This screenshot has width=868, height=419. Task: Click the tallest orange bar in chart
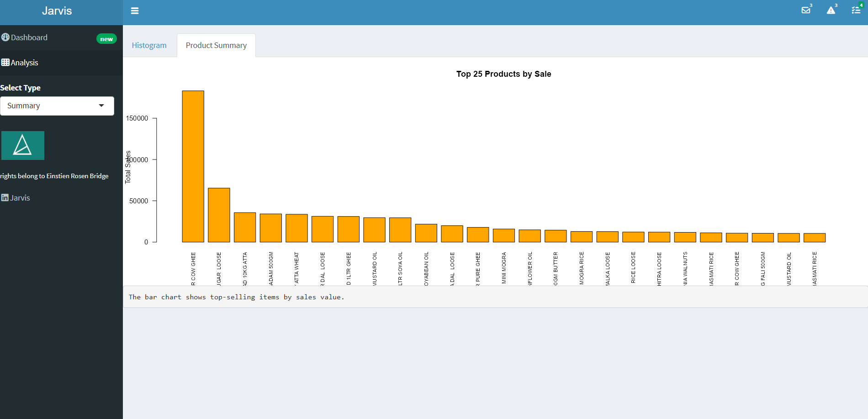tap(193, 166)
